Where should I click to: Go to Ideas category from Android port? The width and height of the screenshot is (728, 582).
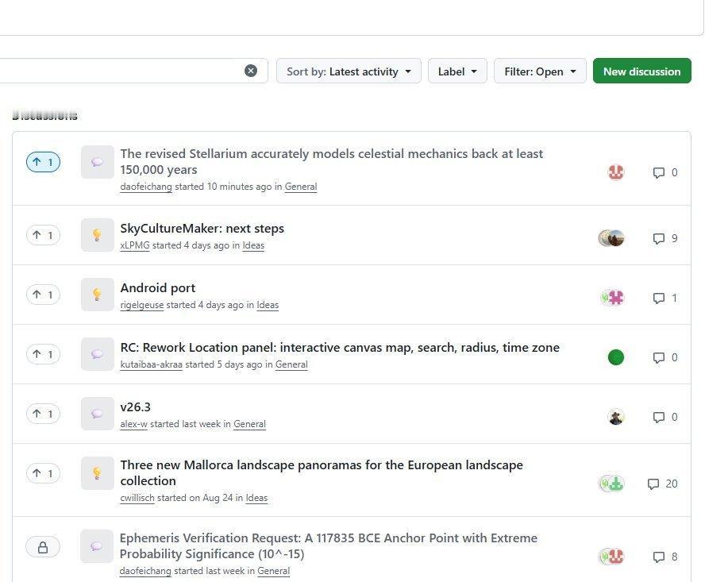tap(268, 305)
